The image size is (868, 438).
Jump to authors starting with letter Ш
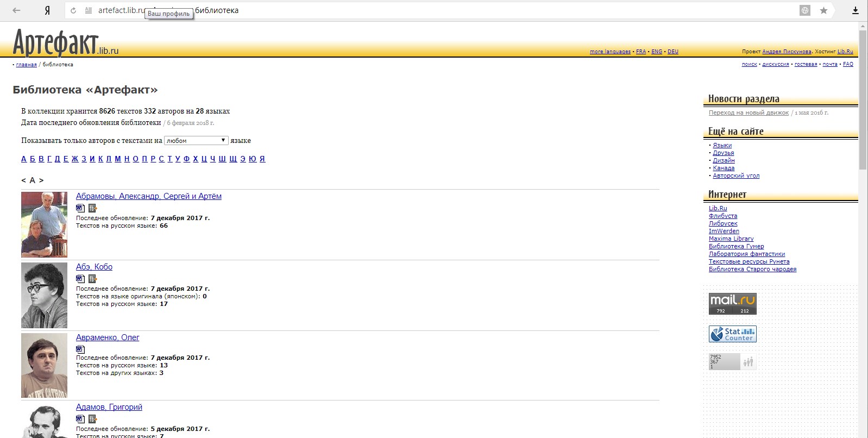(x=222, y=159)
